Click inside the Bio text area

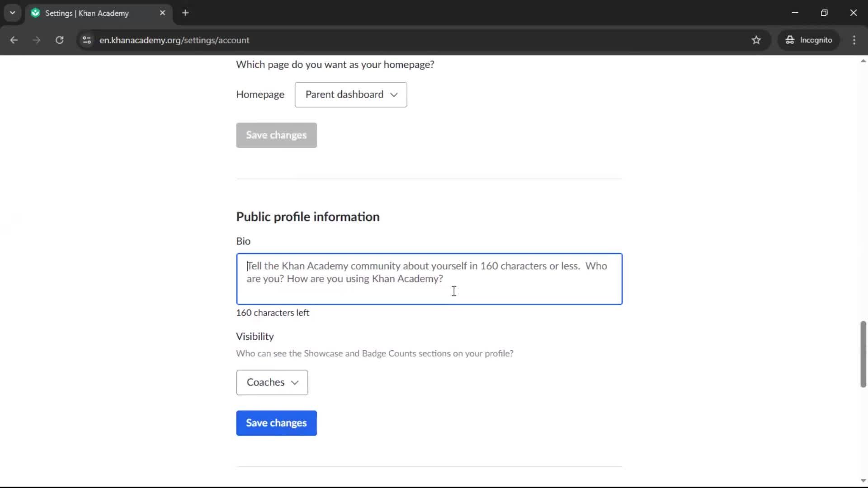point(429,279)
